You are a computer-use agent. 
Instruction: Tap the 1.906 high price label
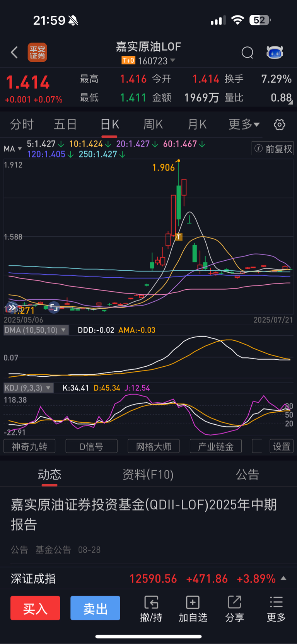click(x=163, y=167)
